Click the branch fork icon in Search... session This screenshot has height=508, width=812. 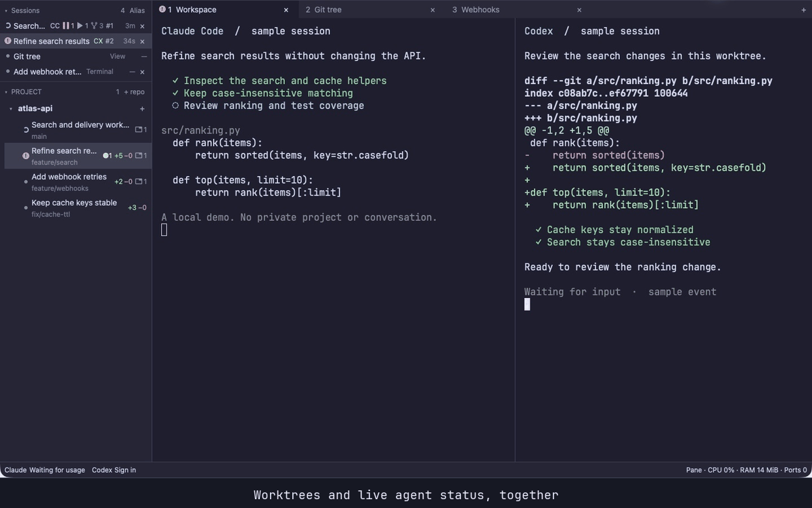coord(94,26)
